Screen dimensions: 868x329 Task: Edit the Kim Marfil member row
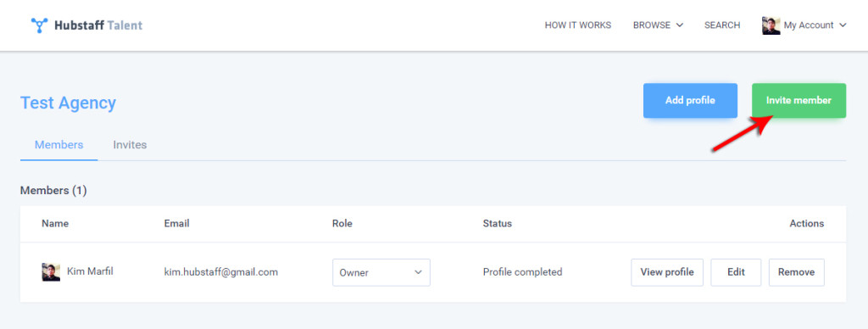tap(737, 272)
